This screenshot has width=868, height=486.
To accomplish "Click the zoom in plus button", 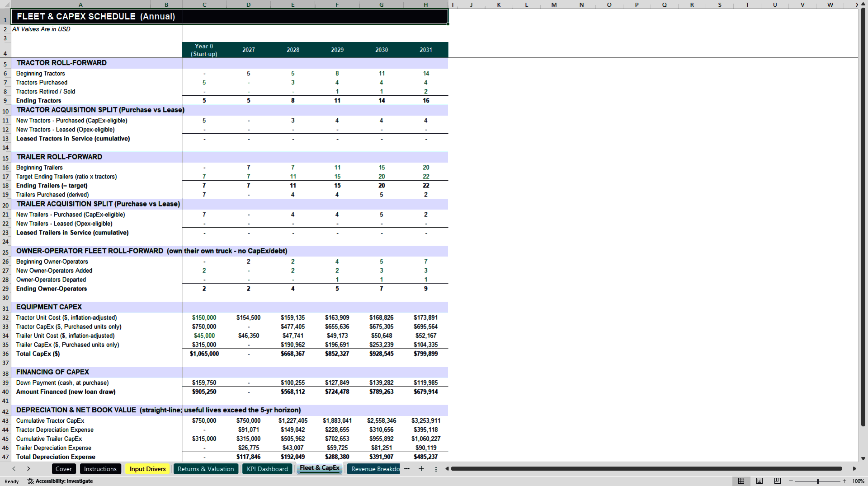I will [844, 481].
